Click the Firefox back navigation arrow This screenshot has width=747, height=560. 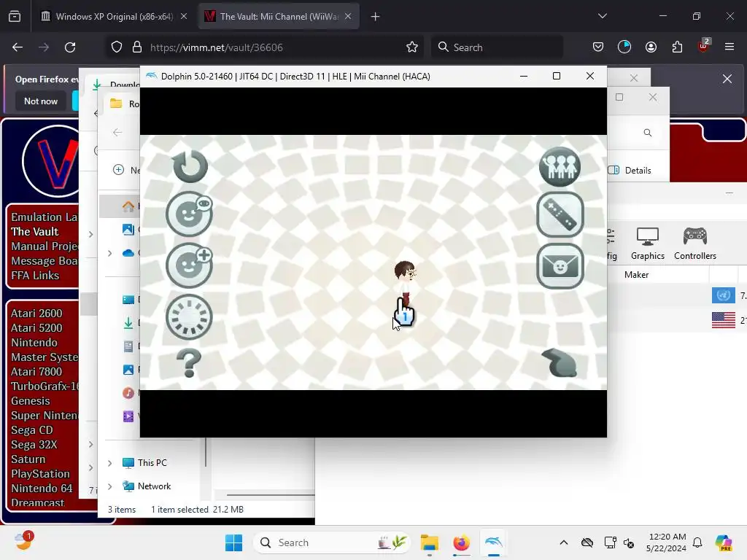18,47
